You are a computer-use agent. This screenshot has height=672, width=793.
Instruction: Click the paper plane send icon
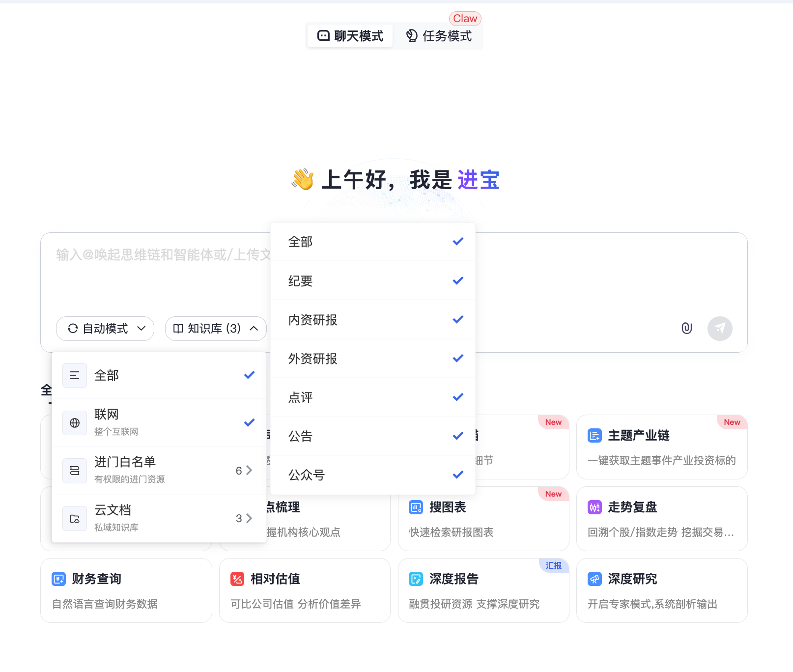click(x=719, y=328)
